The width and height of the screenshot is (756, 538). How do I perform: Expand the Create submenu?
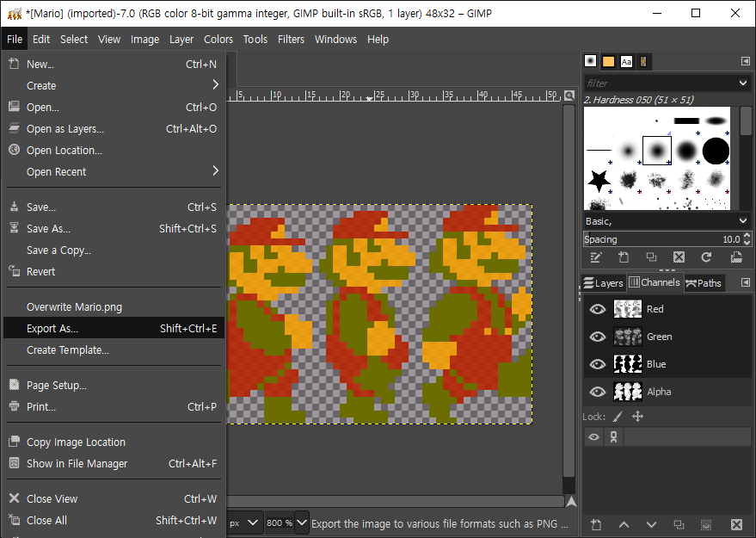(216, 85)
